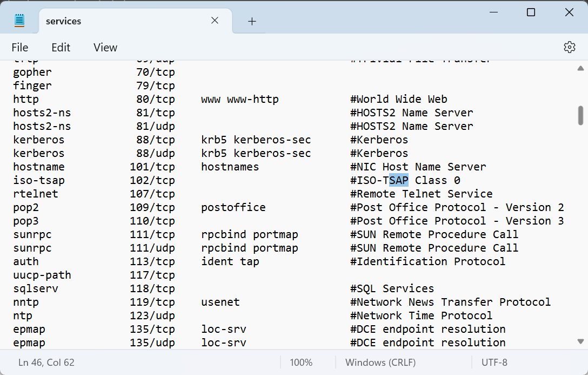
Task: Click the www-http alias text
Action: tap(253, 99)
